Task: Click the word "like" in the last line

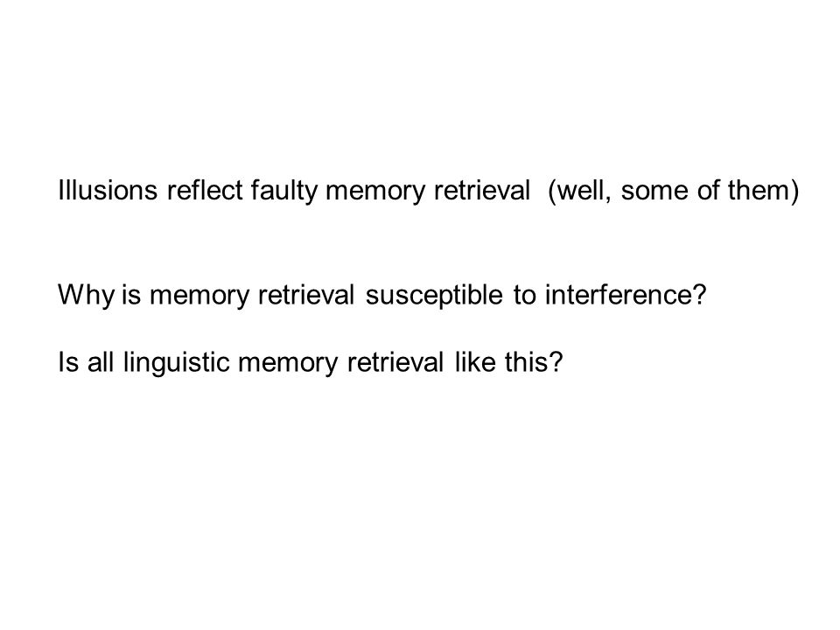Action: pos(475,361)
